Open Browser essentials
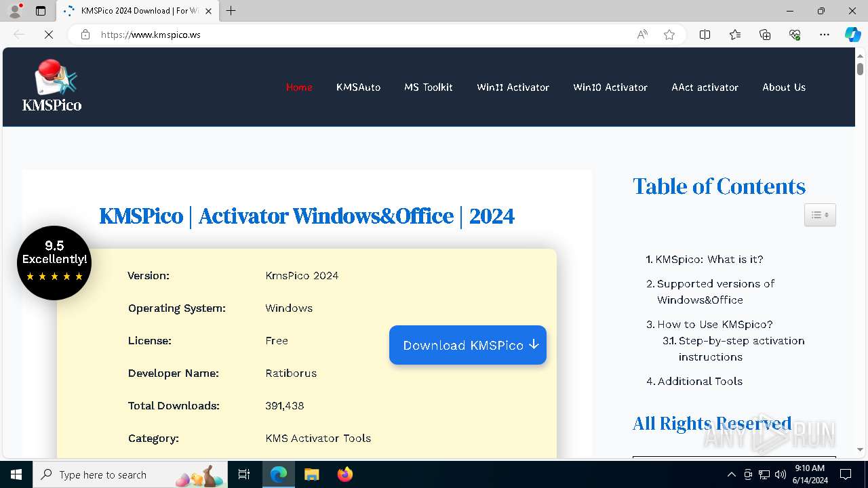This screenshot has width=868, height=488. pyautogui.click(x=795, y=35)
